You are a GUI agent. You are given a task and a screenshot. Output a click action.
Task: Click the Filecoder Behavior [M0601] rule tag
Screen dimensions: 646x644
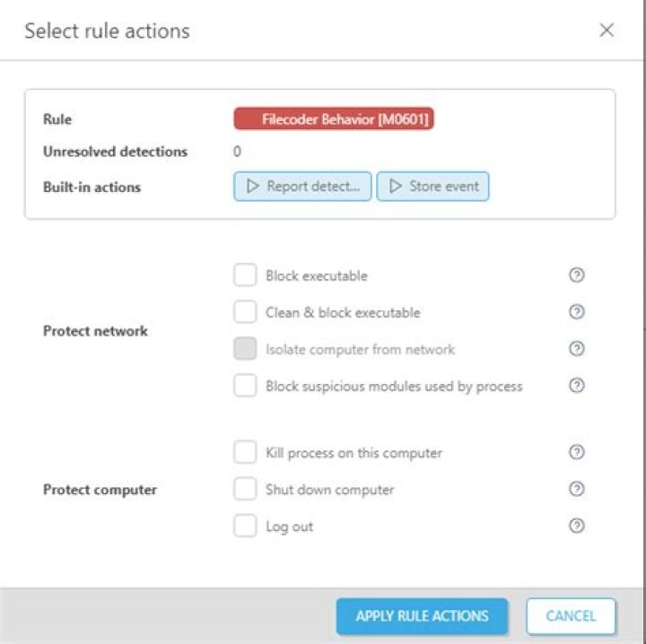pos(334,119)
